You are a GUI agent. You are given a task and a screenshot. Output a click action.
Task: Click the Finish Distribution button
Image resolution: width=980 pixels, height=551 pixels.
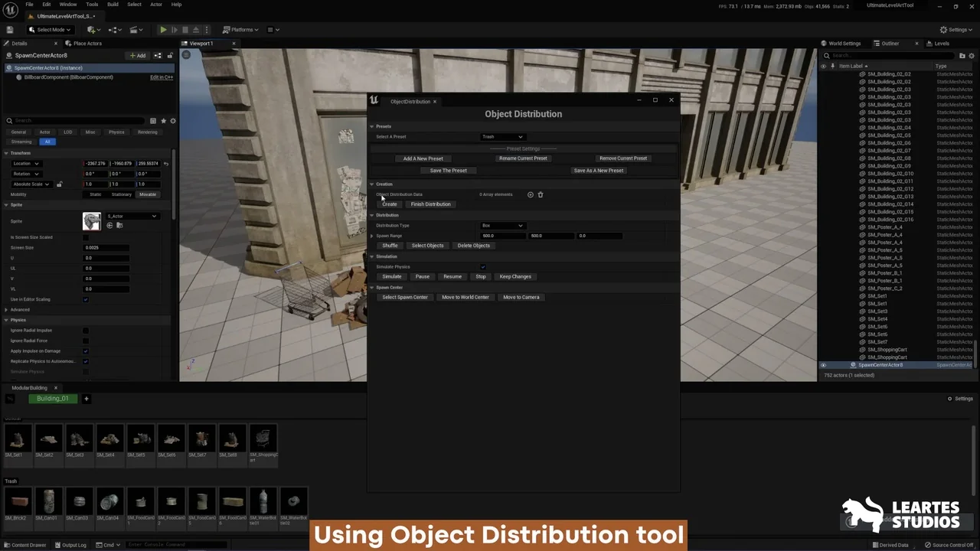(x=430, y=204)
